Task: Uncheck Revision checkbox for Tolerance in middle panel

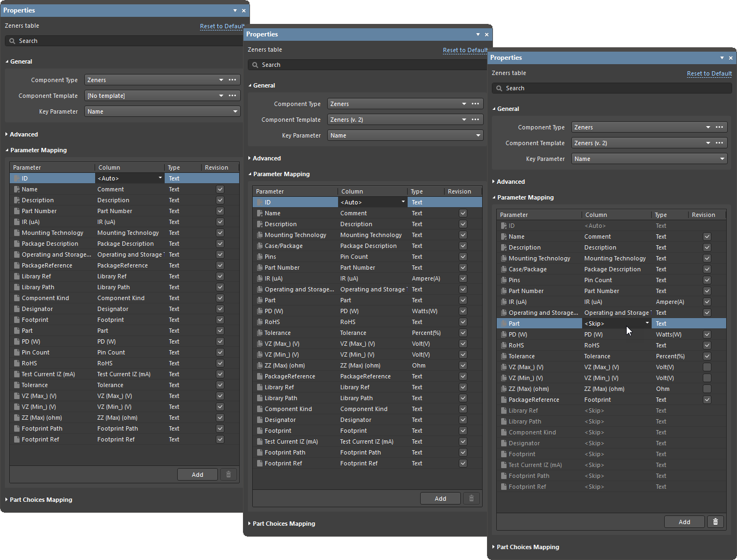Action: point(463,333)
